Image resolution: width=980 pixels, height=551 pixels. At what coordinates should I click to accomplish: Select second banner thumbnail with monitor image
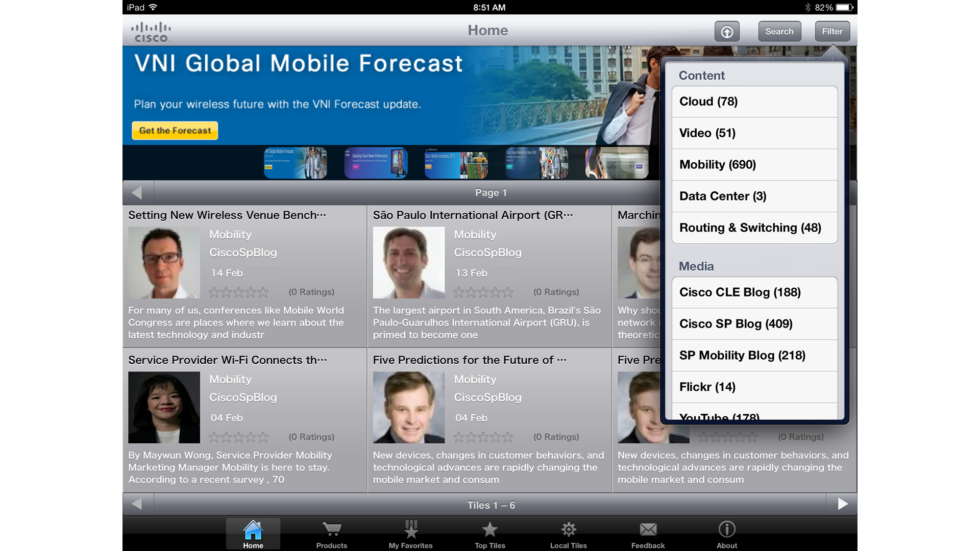(376, 163)
